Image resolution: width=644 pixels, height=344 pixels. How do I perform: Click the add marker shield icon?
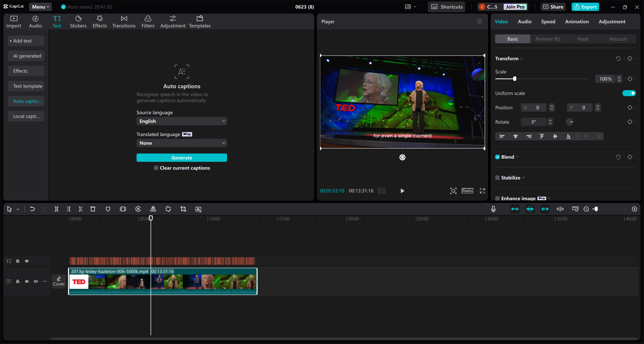click(x=108, y=209)
